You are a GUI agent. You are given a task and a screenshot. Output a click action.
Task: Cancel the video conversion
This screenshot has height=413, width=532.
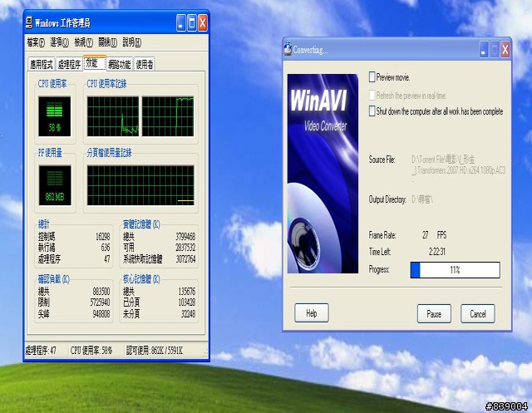478,313
